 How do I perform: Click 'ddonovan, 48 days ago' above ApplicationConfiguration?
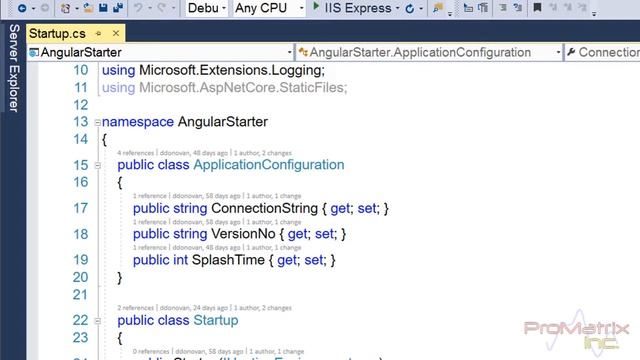(193, 153)
